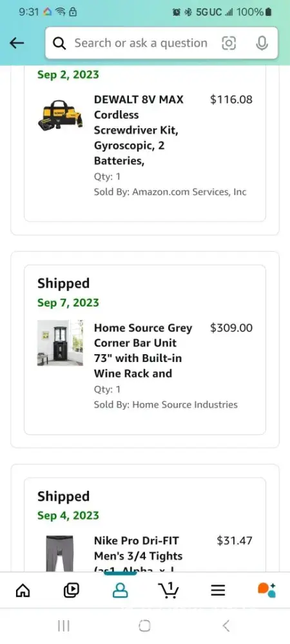Open the DEWALT 8V MAX Cordless Screwdriver title
Screen dimensions: 290x644
point(139,130)
